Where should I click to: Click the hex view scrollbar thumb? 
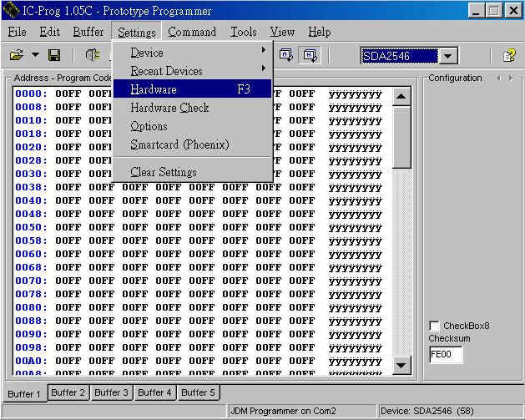click(401, 137)
